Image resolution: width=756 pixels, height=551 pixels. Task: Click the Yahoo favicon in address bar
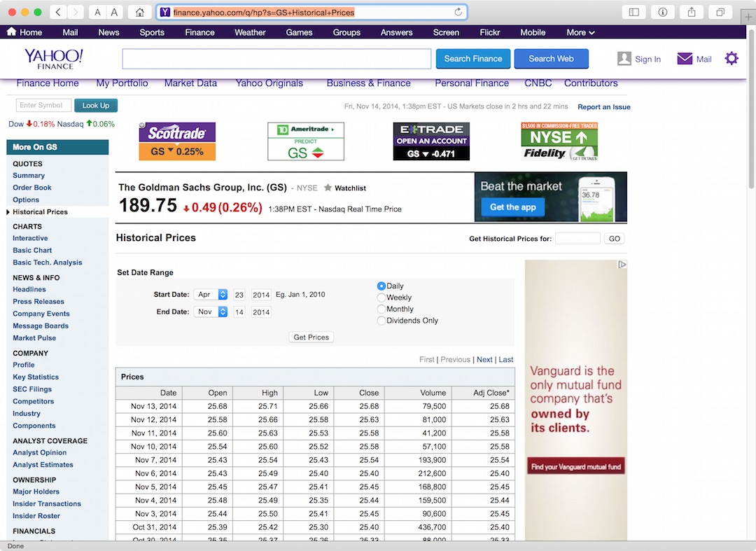click(165, 12)
